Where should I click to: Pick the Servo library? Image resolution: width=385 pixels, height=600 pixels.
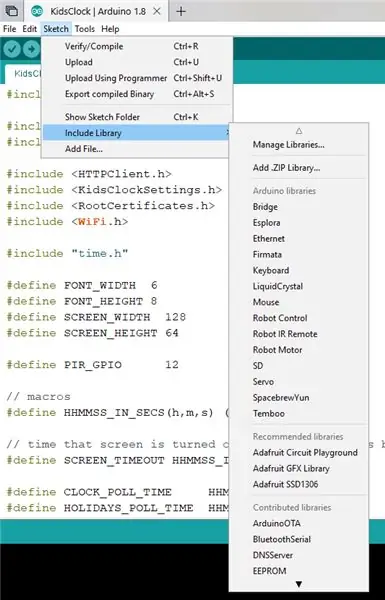pyautogui.click(x=263, y=382)
